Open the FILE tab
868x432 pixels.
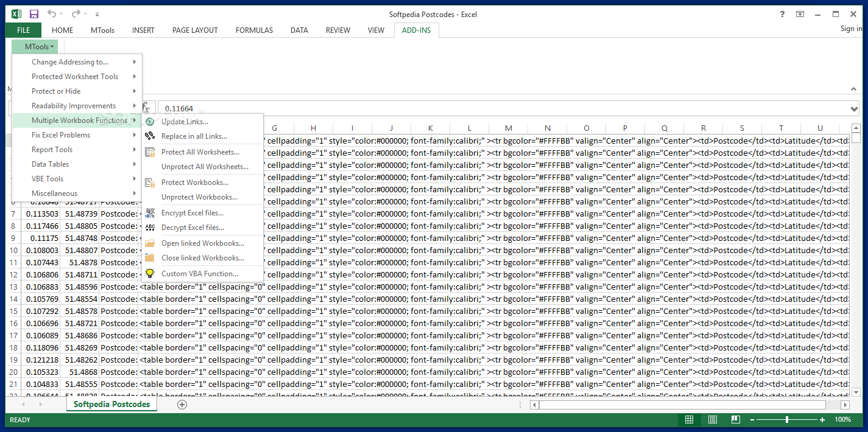24,30
